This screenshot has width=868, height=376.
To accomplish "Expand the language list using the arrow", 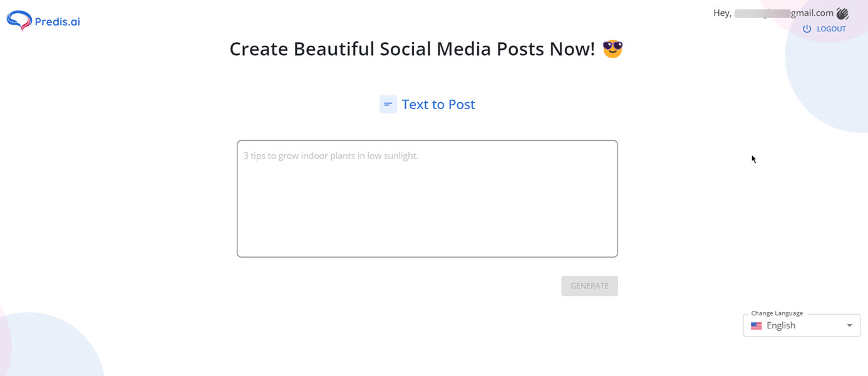I will click(x=850, y=325).
